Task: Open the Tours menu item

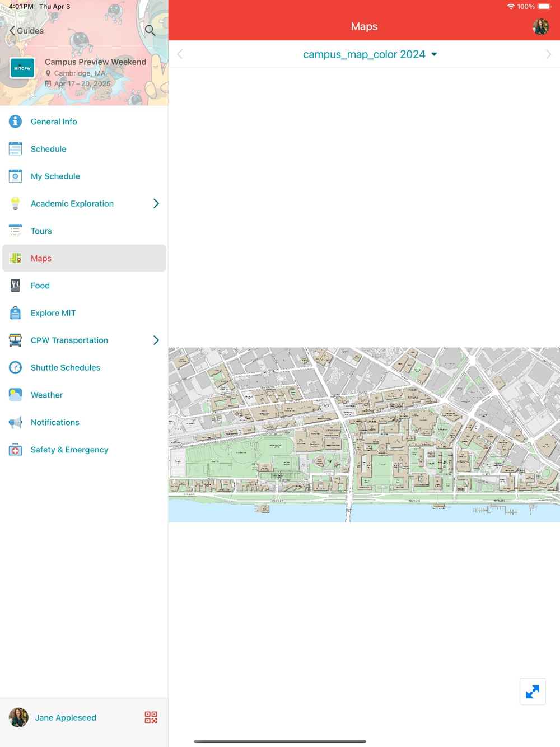Action: click(84, 231)
